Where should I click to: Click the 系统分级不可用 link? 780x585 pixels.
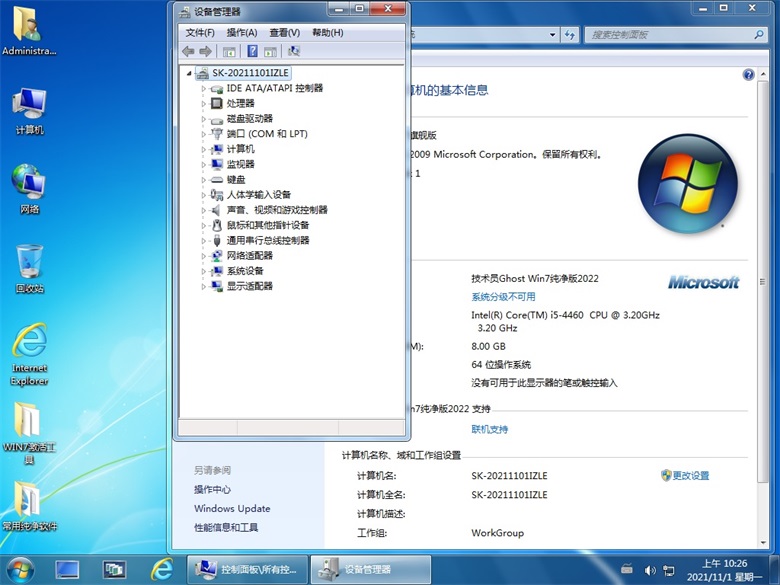click(x=503, y=297)
